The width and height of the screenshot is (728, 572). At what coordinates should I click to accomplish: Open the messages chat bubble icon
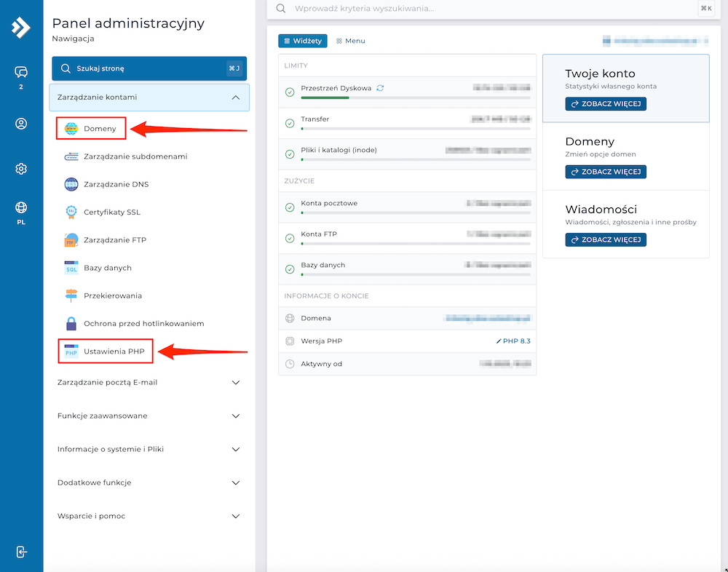pos(21,72)
